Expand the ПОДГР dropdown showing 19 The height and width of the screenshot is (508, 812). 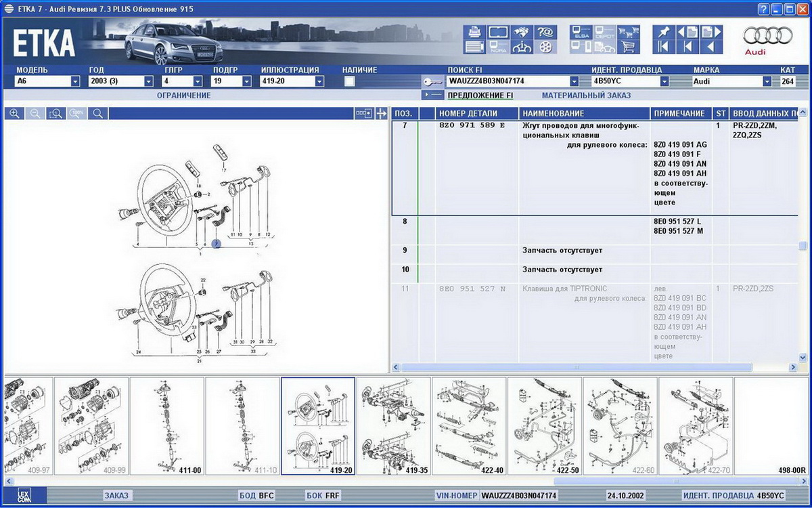[232, 81]
